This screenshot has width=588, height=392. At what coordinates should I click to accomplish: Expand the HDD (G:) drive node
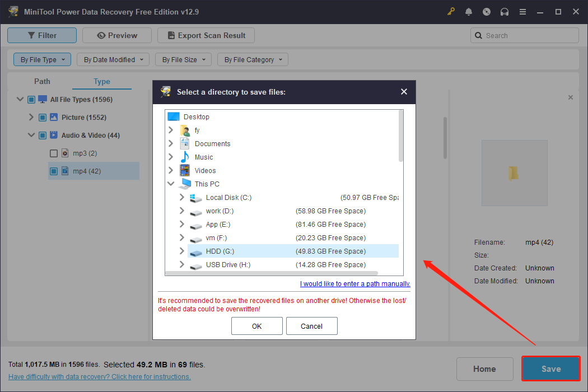pyautogui.click(x=182, y=250)
